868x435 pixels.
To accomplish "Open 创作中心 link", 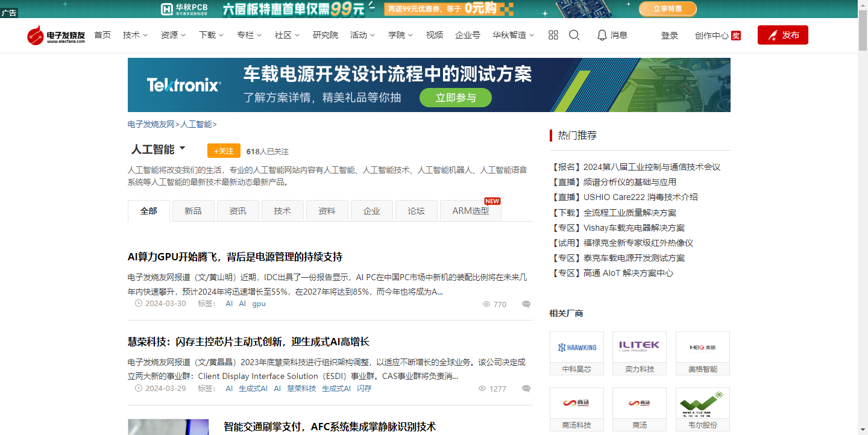I will pyautogui.click(x=711, y=36).
